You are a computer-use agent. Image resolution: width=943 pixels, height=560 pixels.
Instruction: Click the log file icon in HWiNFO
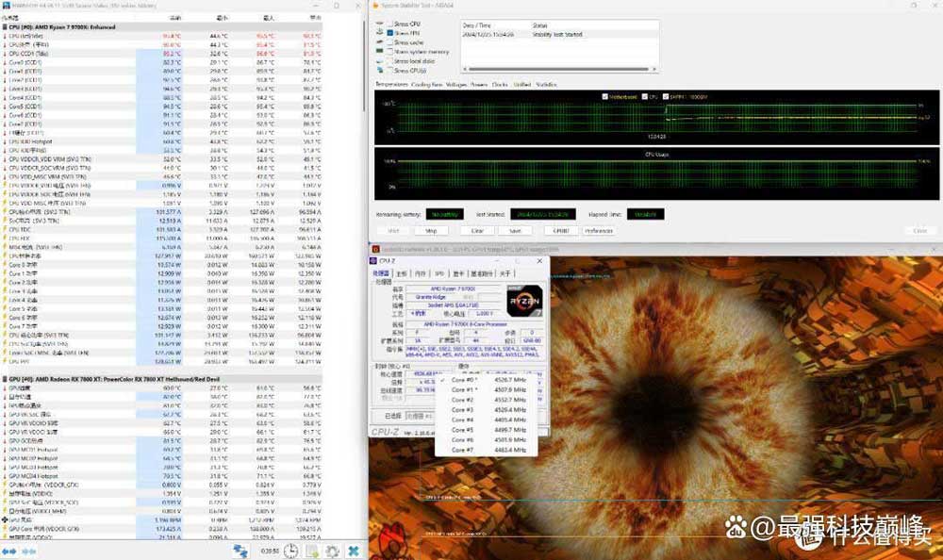[312, 551]
